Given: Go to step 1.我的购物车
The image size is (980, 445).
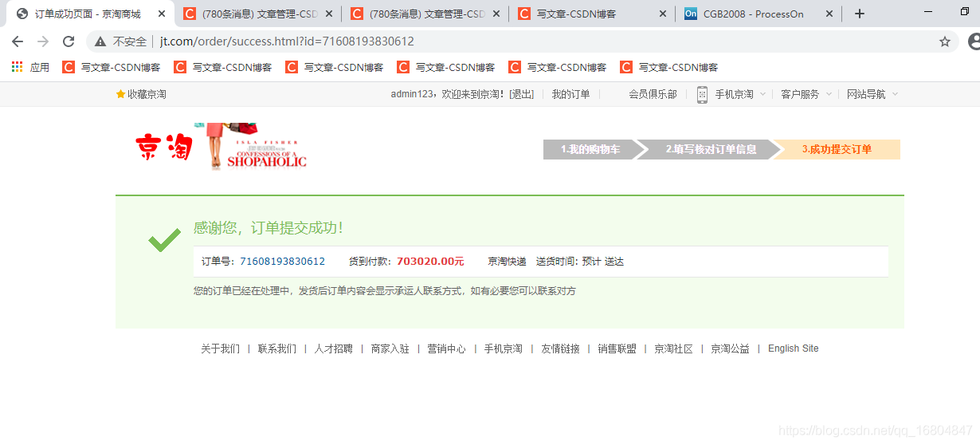Looking at the screenshot, I should 590,149.
